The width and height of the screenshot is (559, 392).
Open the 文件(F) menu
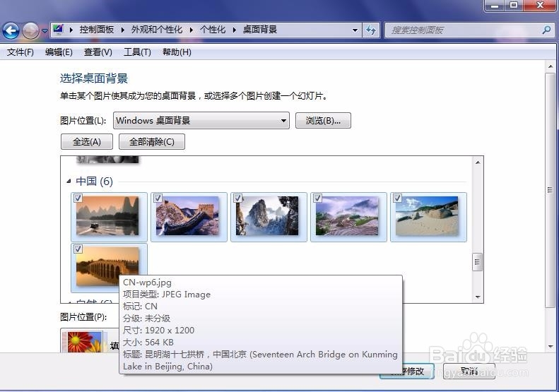click(x=20, y=52)
